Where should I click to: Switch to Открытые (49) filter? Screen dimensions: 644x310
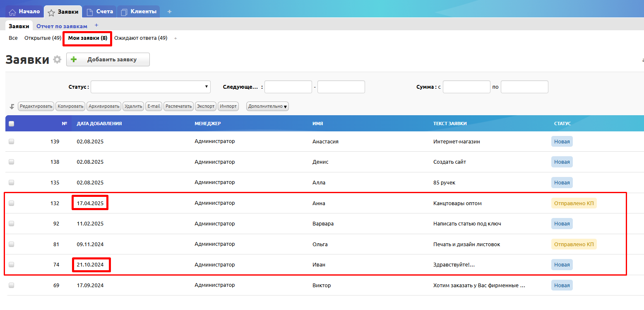click(43, 38)
